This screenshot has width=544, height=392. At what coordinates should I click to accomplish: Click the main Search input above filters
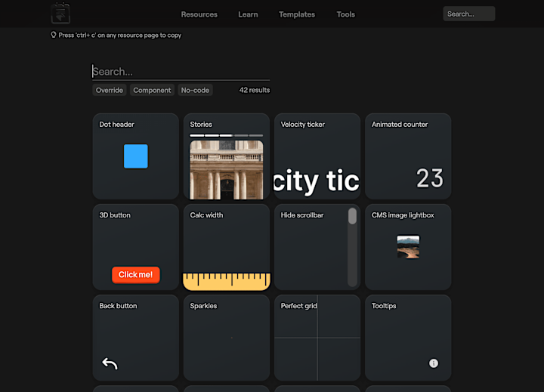pyautogui.click(x=181, y=72)
